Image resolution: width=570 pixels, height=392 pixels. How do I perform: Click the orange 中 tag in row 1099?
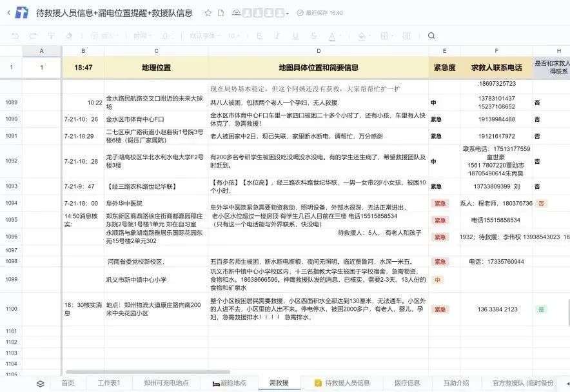[437, 280]
